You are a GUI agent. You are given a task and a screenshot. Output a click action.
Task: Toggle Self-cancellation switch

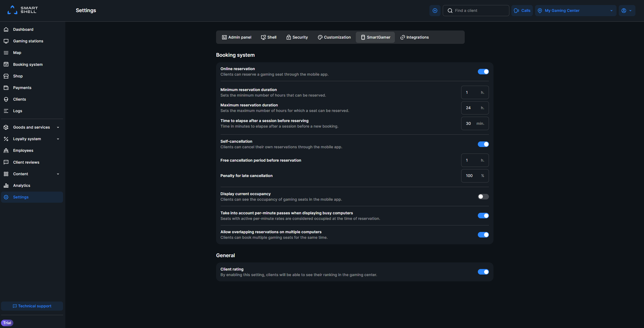point(483,144)
